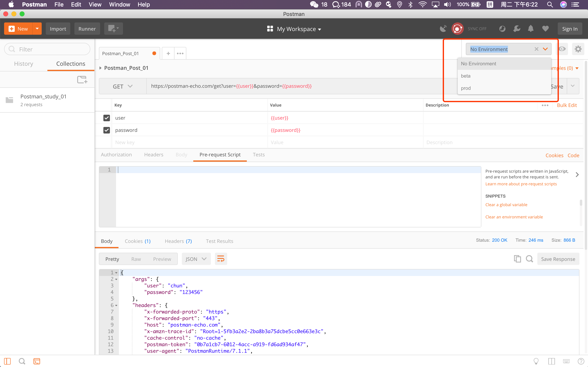588x367 pixels.
Task: Click the New key input cell
Action: 189,142
